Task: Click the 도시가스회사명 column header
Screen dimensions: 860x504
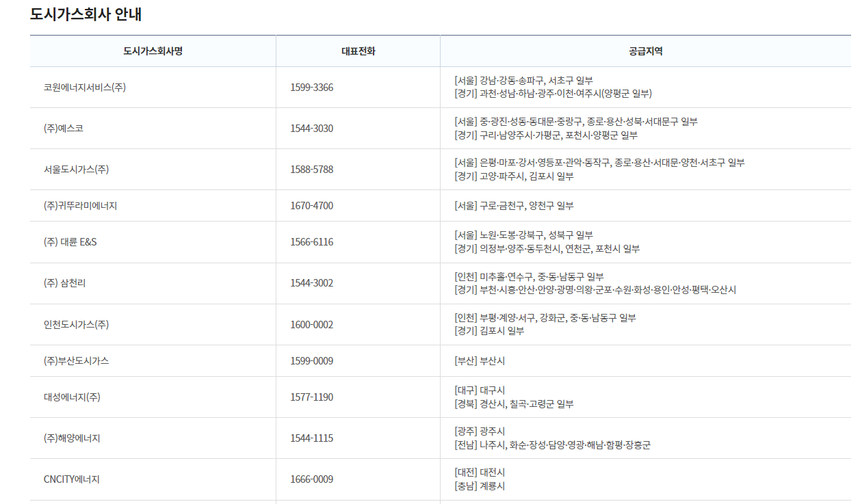Action: click(x=153, y=51)
